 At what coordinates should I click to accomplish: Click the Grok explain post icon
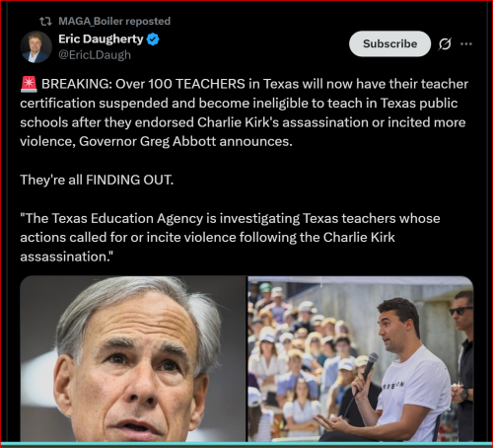point(445,43)
